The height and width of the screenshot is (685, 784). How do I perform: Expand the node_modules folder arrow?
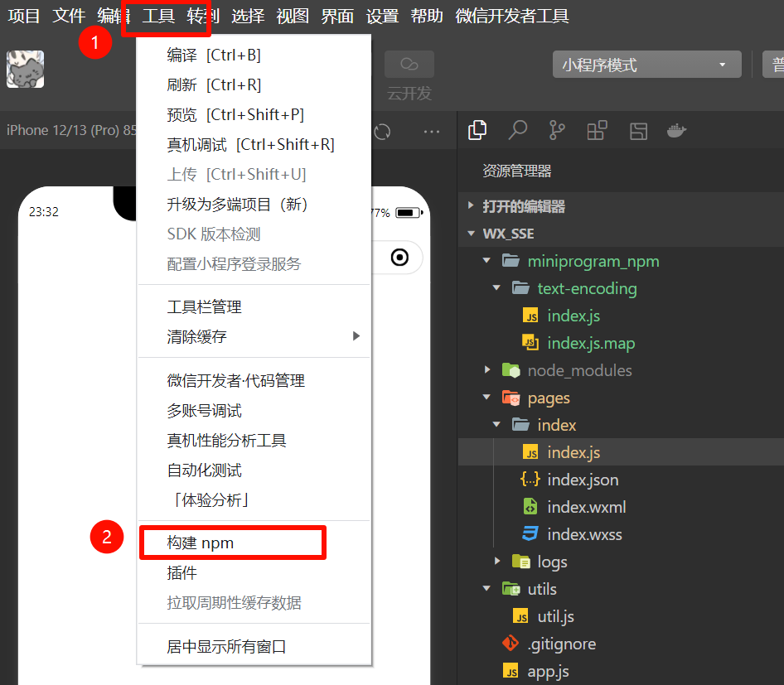(x=487, y=369)
